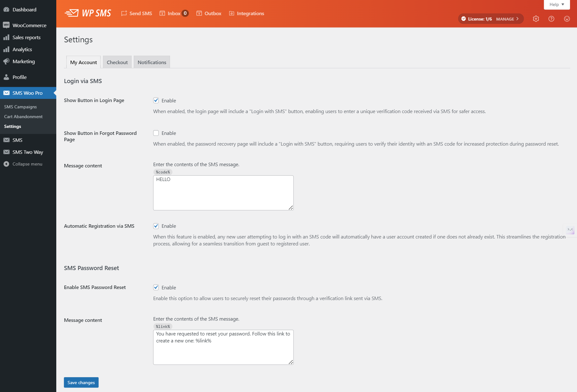This screenshot has height=392, width=577.
Task: Click the WooCommerce logo icon
Action: click(x=6, y=25)
